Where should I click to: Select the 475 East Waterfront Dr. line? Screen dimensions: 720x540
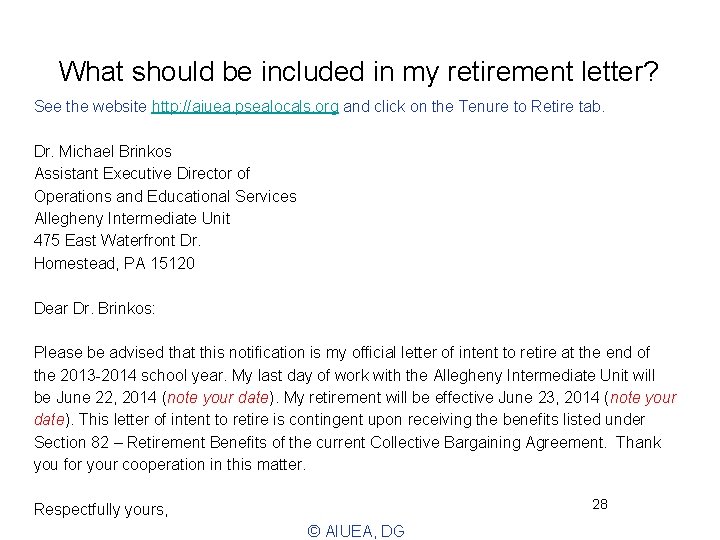118,241
